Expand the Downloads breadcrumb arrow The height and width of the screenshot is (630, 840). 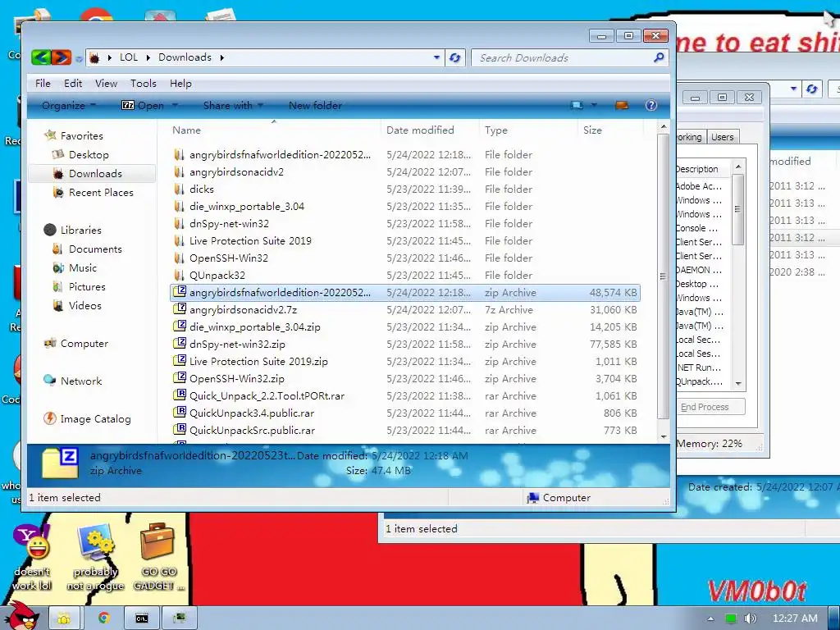tap(221, 57)
